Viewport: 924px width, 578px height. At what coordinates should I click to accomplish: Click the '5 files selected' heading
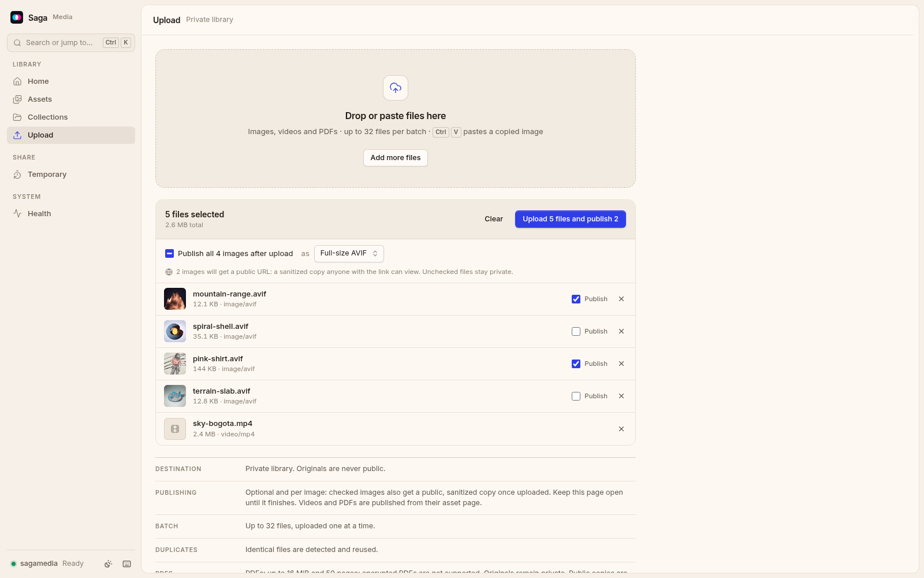[x=195, y=214]
